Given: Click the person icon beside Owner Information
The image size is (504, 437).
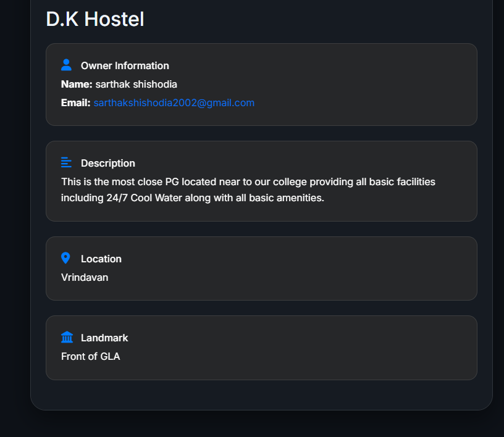Looking at the screenshot, I should [x=67, y=64].
